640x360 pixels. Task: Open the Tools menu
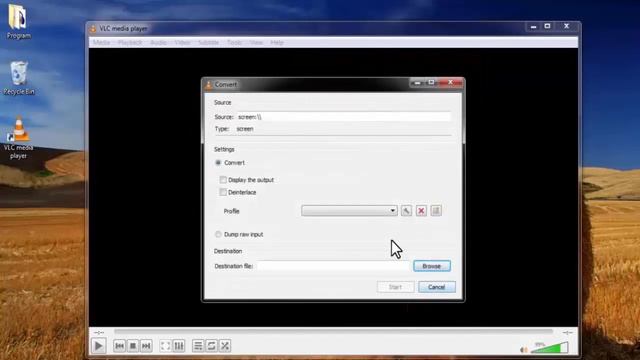(234, 42)
